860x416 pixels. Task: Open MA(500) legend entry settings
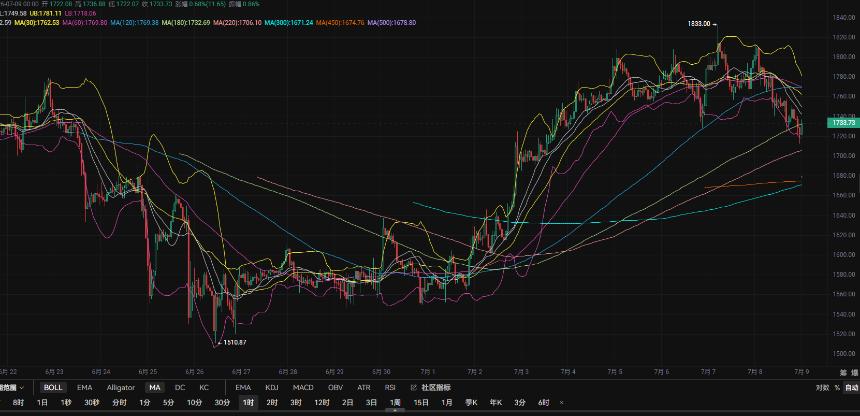click(392, 23)
